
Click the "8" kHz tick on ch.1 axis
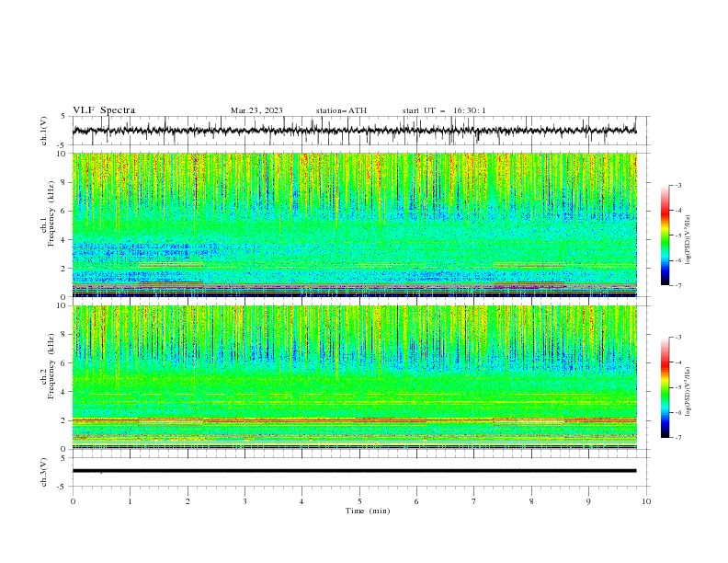(x=63, y=182)
